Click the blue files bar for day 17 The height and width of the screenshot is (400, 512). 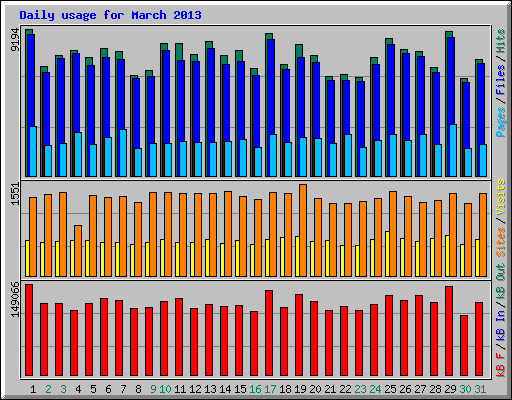271,87
